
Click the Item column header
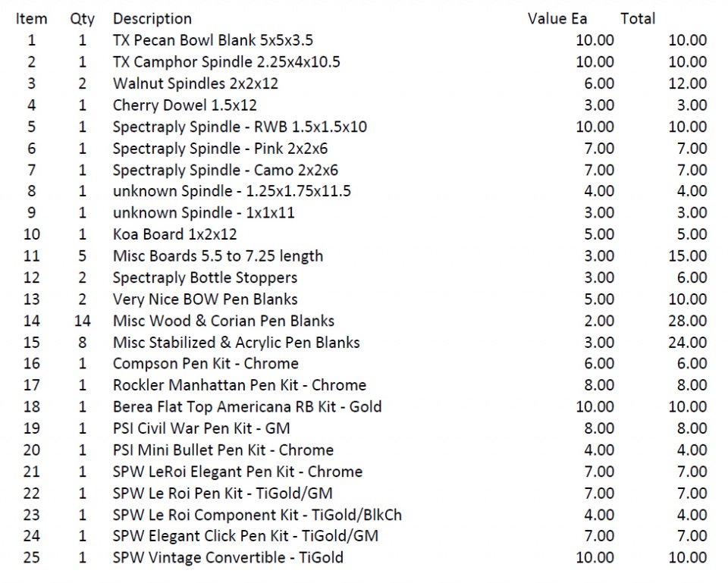31,19
